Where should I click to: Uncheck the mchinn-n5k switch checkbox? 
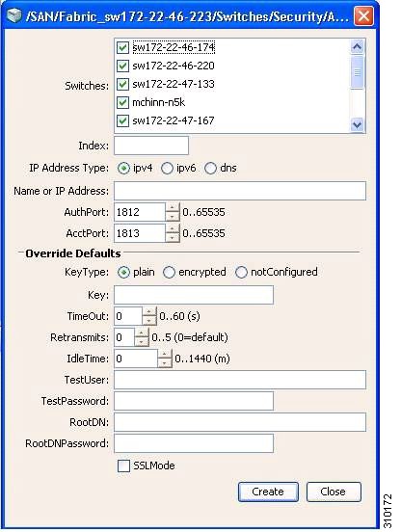[x=122, y=102]
